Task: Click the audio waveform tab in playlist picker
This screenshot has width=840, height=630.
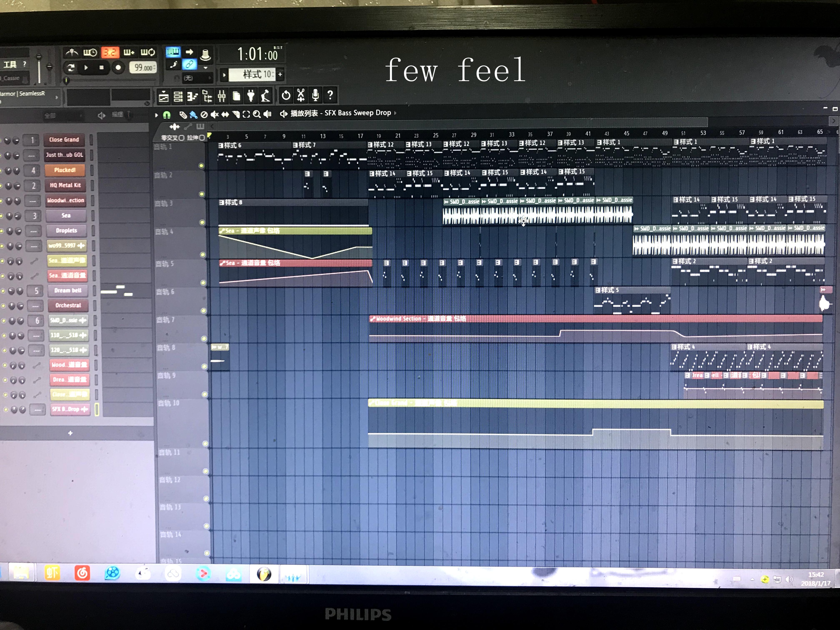Action: coord(174,126)
